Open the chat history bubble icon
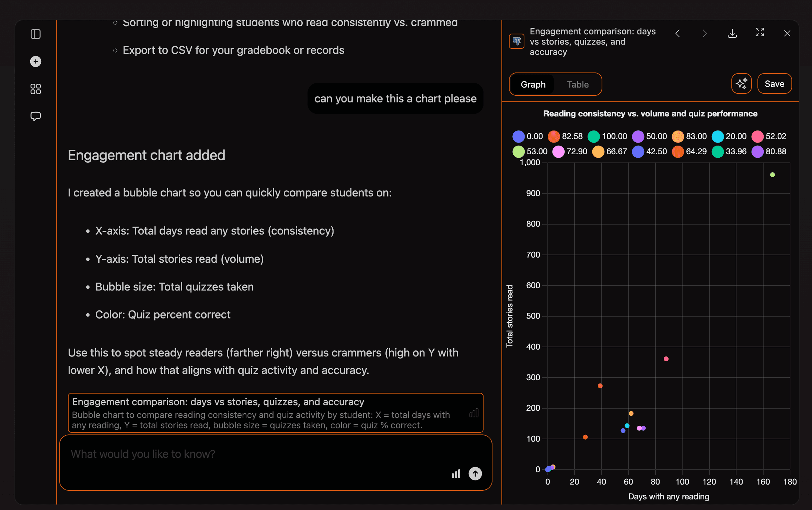 coord(35,116)
